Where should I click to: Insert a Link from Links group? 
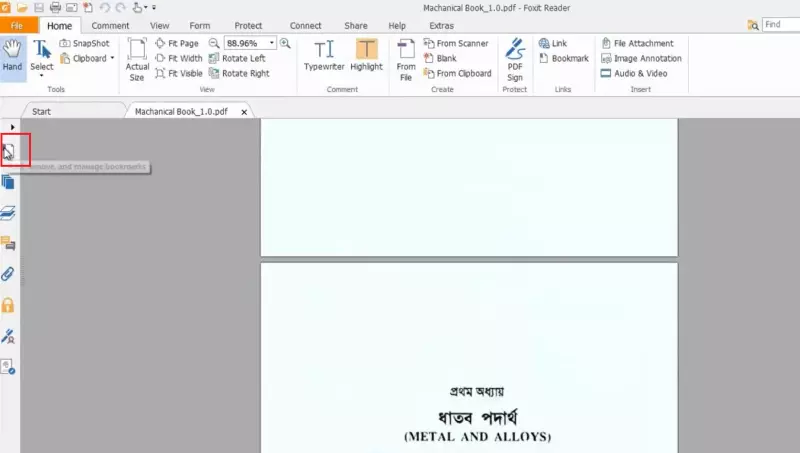[x=553, y=43]
